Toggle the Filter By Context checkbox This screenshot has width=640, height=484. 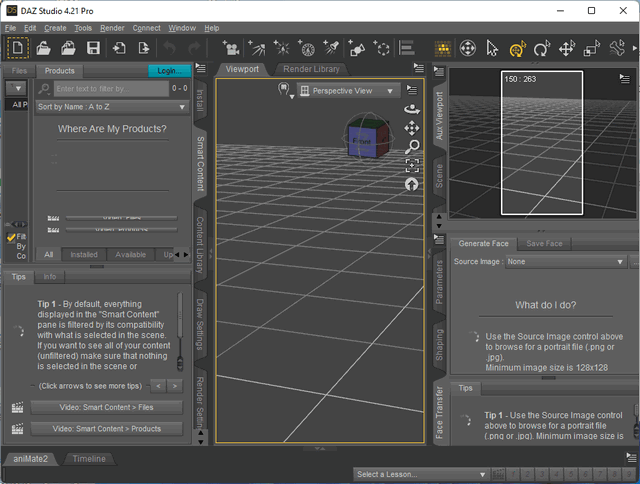(x=12, y=237)
